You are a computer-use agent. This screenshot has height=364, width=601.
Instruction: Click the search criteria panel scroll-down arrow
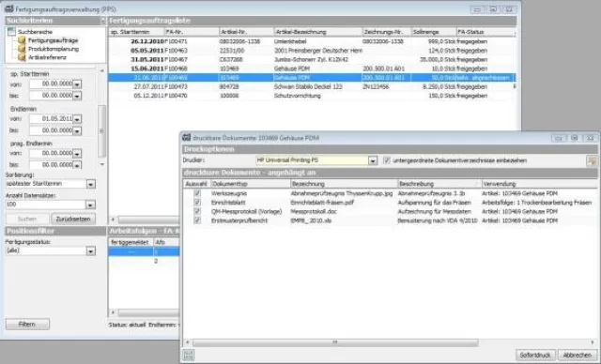(102, 164)
